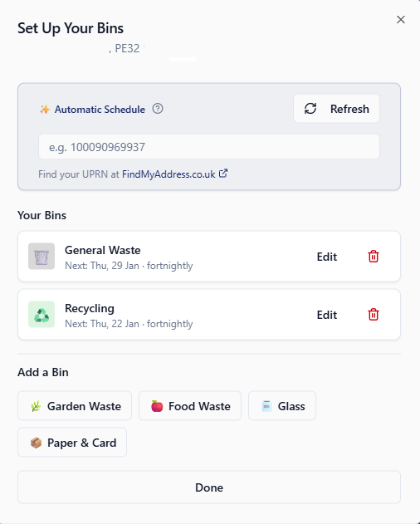Click the General Waste title text

pos(103,250)
